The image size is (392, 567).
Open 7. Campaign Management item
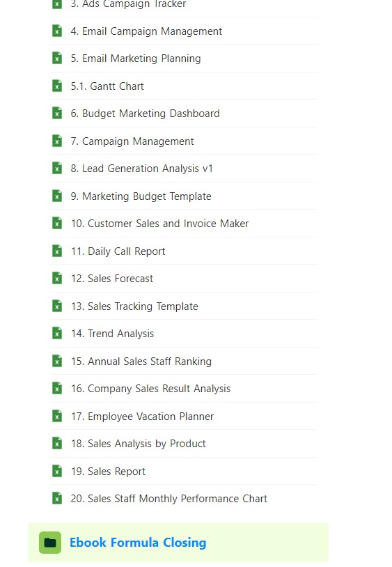[132, 141]
